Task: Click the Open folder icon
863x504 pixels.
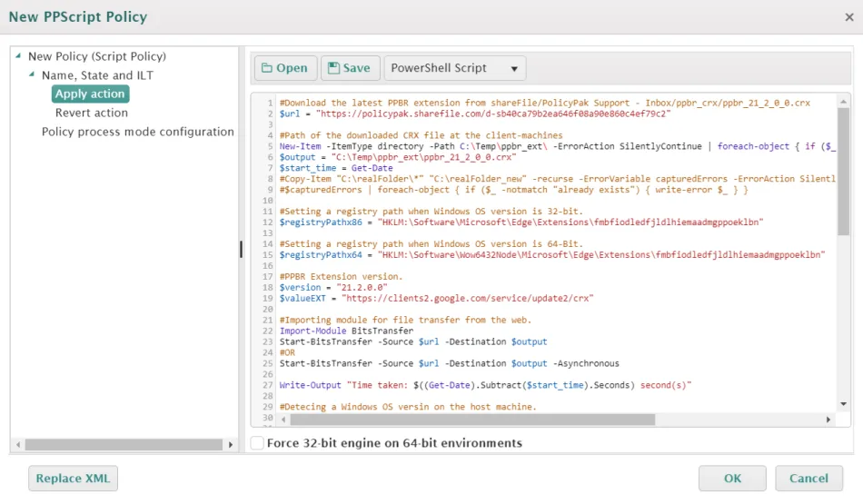Action: tap(268, 68)
